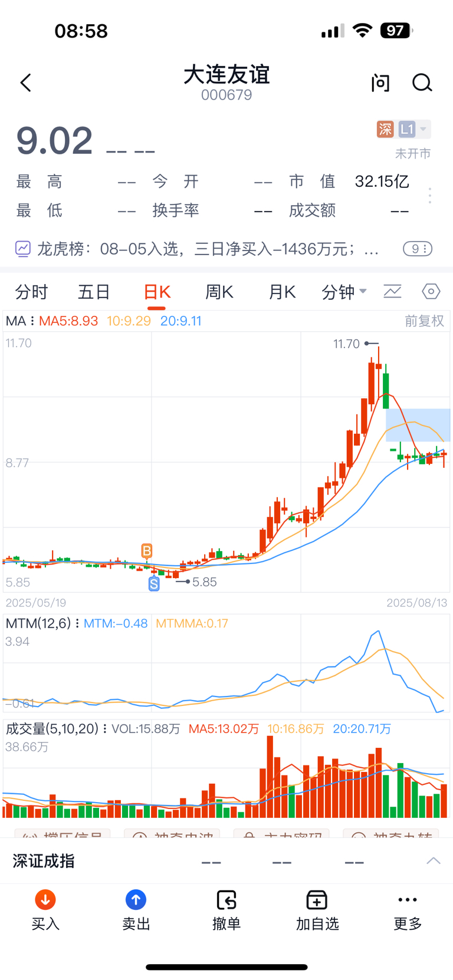Tap the 9.02 current price
The image size is (453, 980).
pyautogui.click(x=54, y=141)
